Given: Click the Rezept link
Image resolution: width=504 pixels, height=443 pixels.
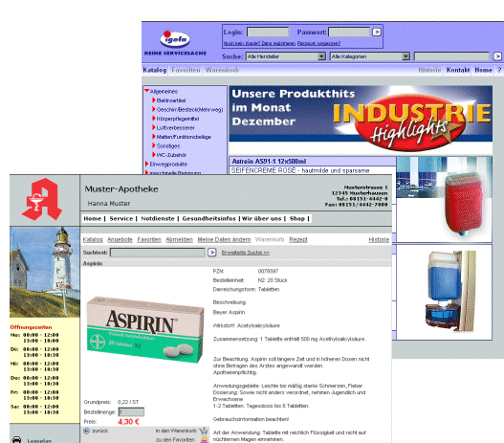Looking at the screenshot, I should 298,239.
